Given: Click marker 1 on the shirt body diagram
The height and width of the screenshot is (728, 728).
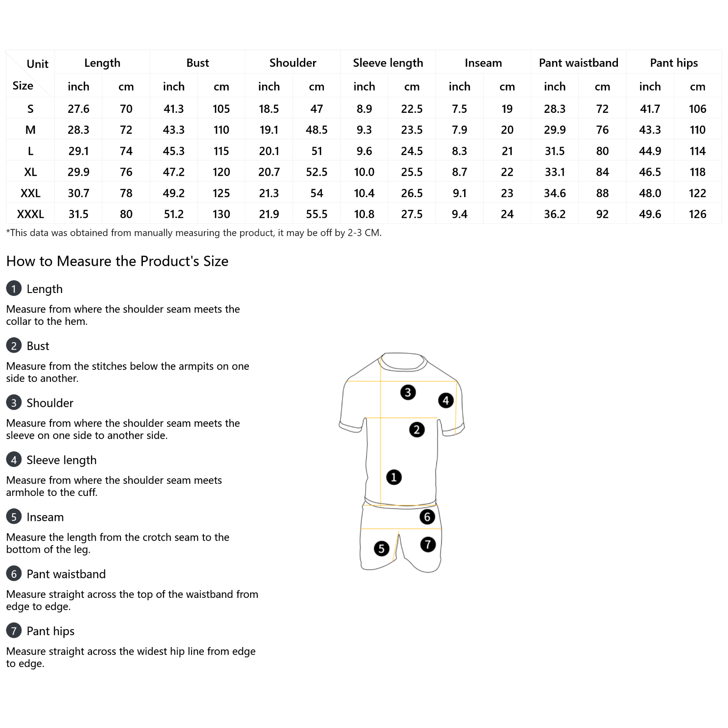Looking at the screenshot, I should 394,477.
